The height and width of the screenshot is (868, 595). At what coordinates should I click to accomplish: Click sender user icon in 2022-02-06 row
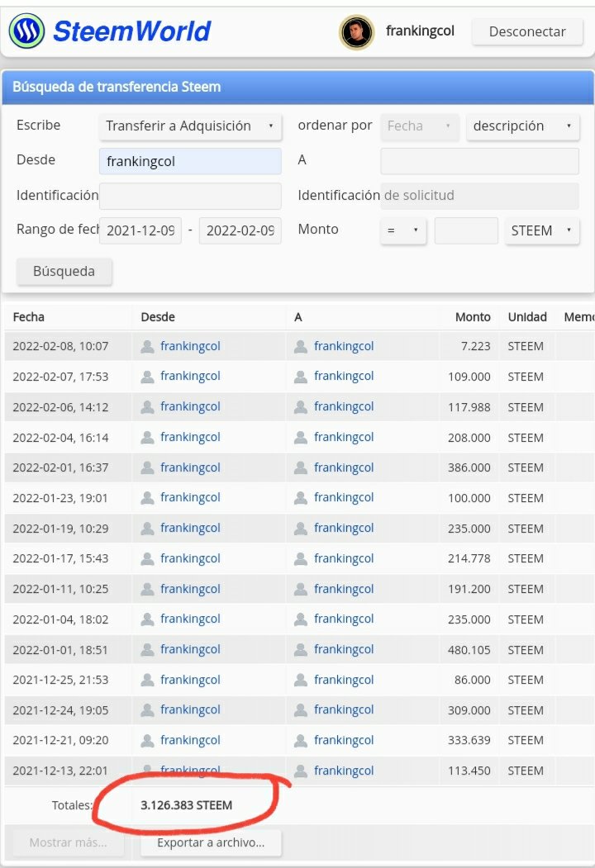point(147,407)
